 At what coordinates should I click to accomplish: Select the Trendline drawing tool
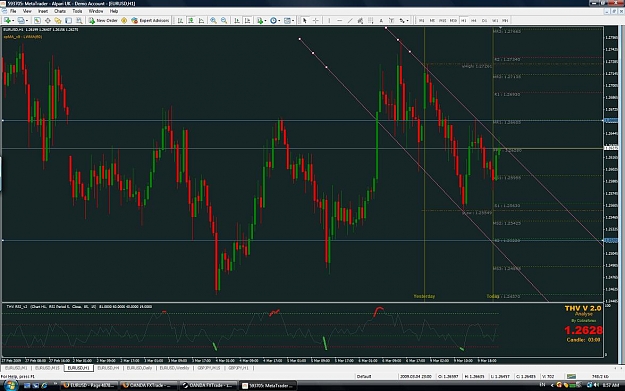pos(350,20)
